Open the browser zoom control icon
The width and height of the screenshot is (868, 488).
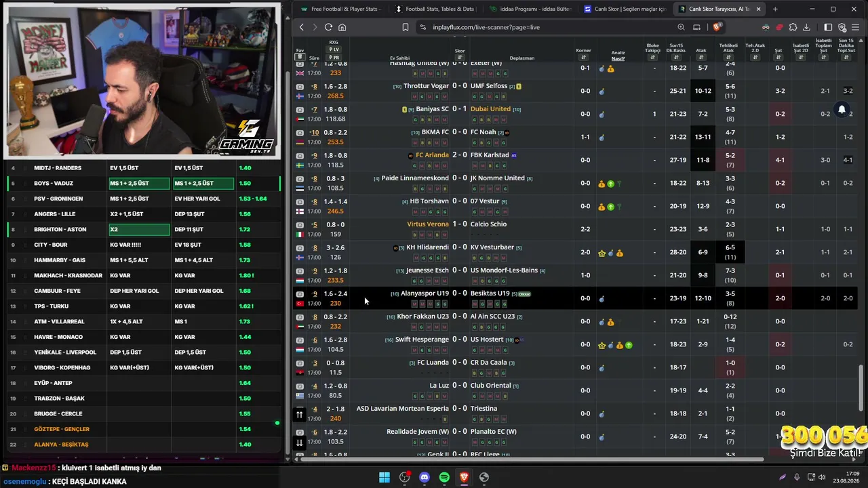point(681,27)
